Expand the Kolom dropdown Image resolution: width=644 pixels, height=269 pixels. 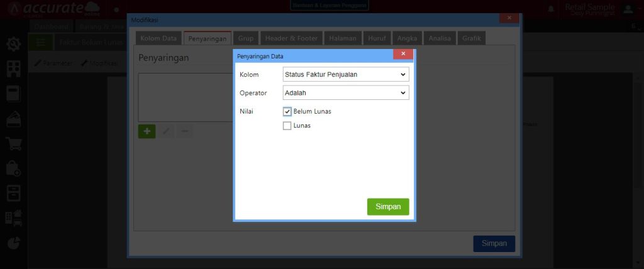click(x=346, y=74)
